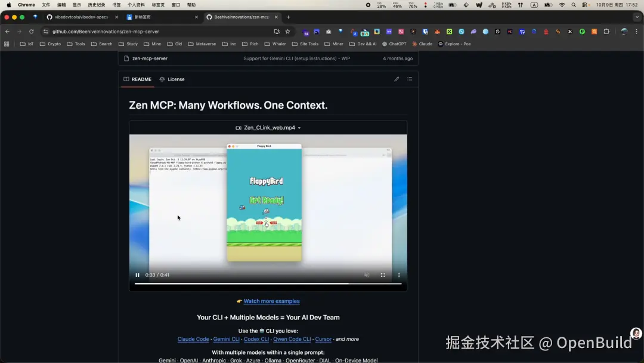Open the Wi-Fi status menu
The width and height of the screenshot is (644, 363).
pos(562,5)
